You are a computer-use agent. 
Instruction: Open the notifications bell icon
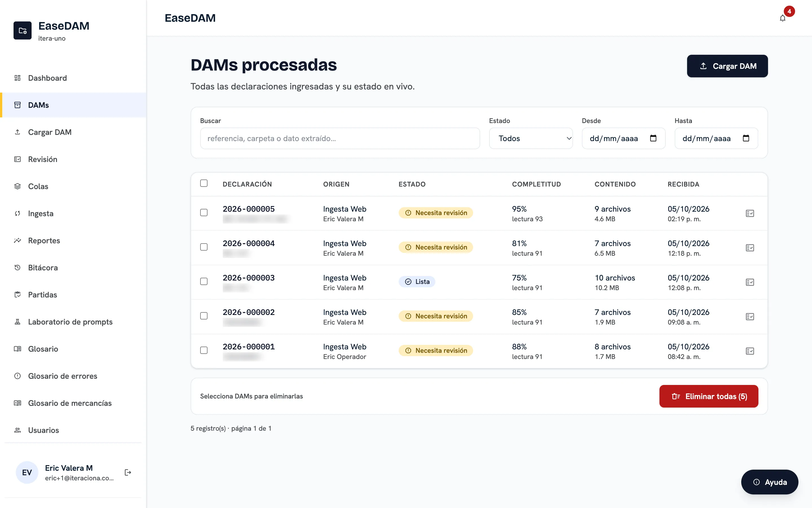point(782,18)
